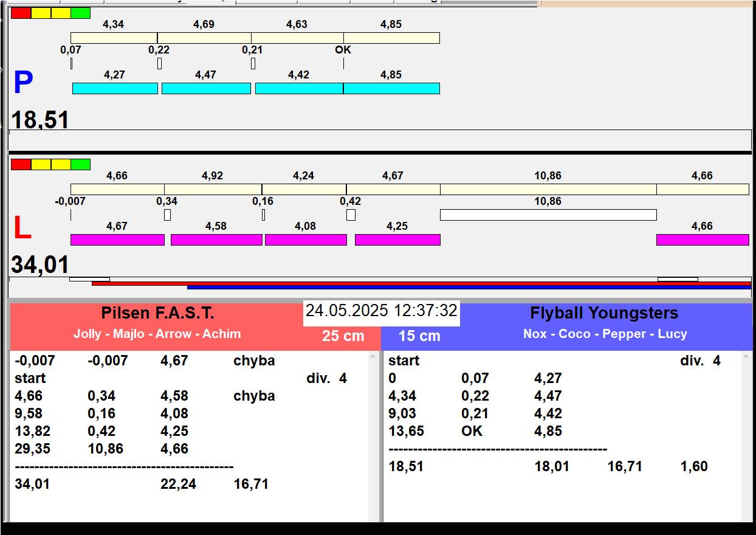This screenshot has width=756, height=535.
Task: Click the red start light in P lane
Action: click(21, 13)
